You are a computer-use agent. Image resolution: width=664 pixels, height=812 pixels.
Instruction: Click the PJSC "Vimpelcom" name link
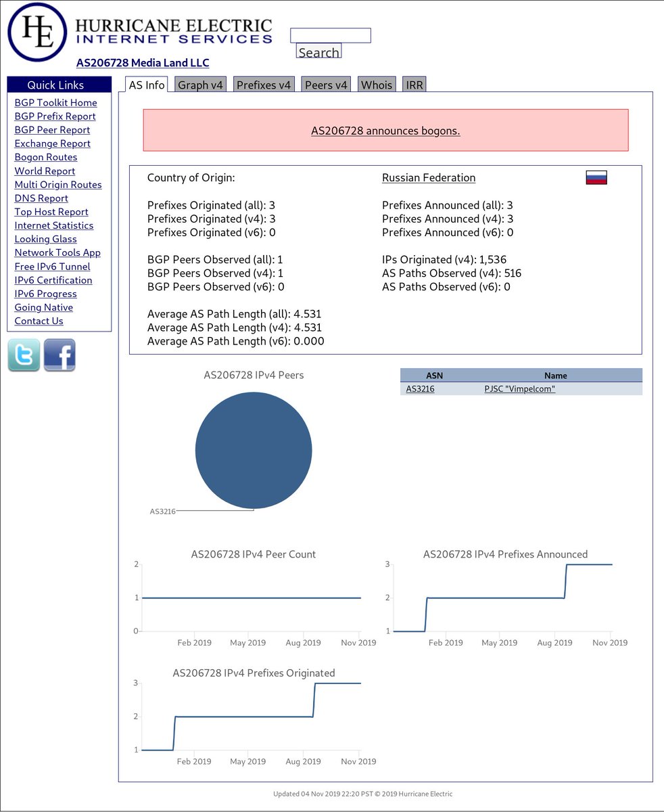click(520, 389)
